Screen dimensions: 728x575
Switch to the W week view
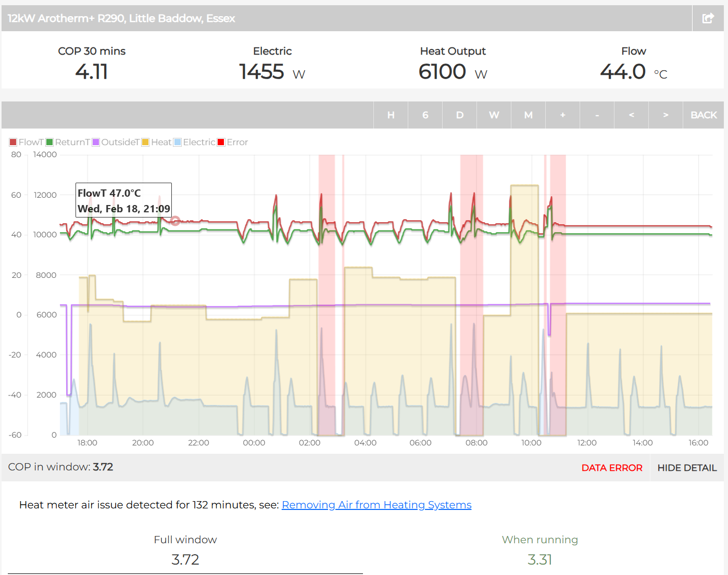(494, 115)
